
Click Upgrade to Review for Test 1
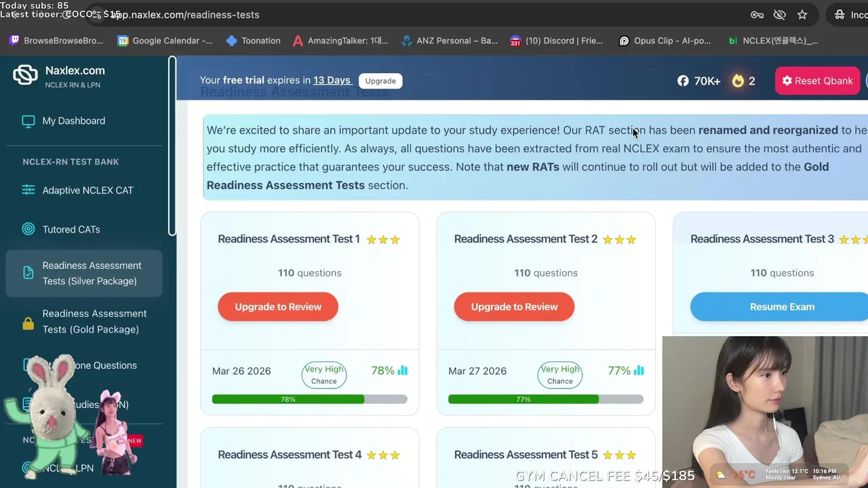pyautogui.click(x=278, y=307)
